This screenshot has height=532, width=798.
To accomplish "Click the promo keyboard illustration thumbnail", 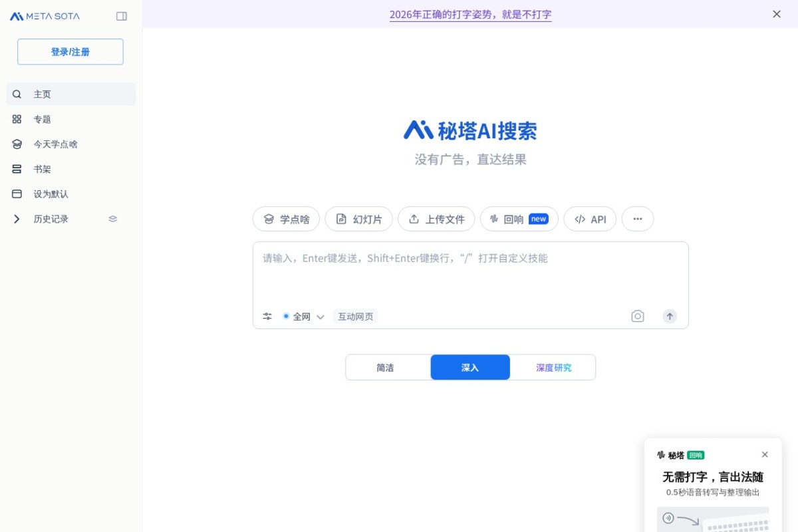I will [x=713, y=519].
